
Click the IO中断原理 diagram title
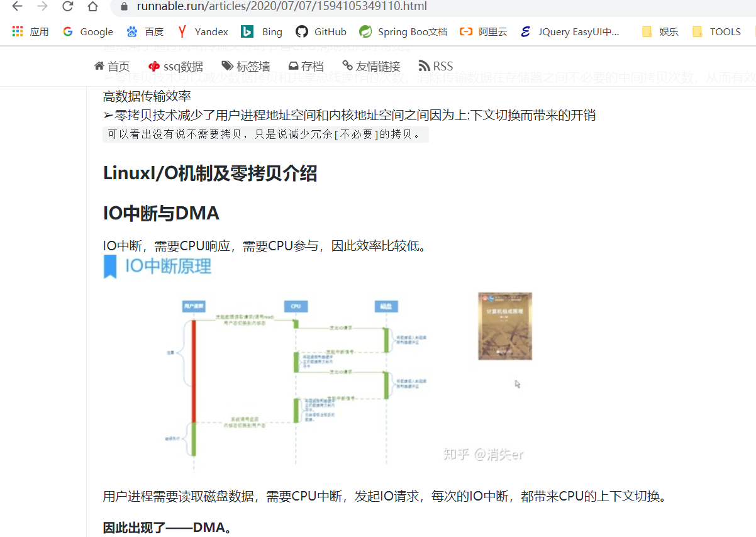(168, 267)
